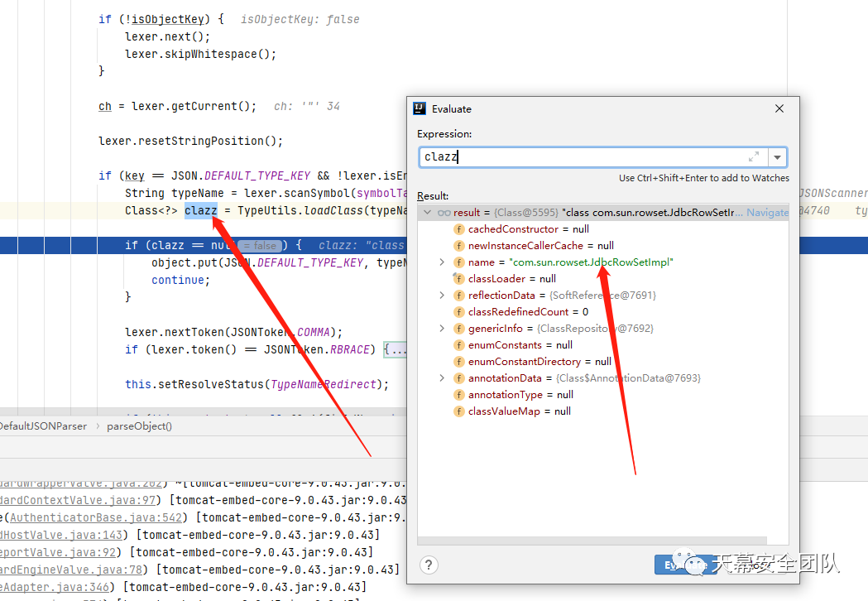Screen dimensions: 868x601
Task: Click the field icon next to classValueMap
Action: coord(458,411)
